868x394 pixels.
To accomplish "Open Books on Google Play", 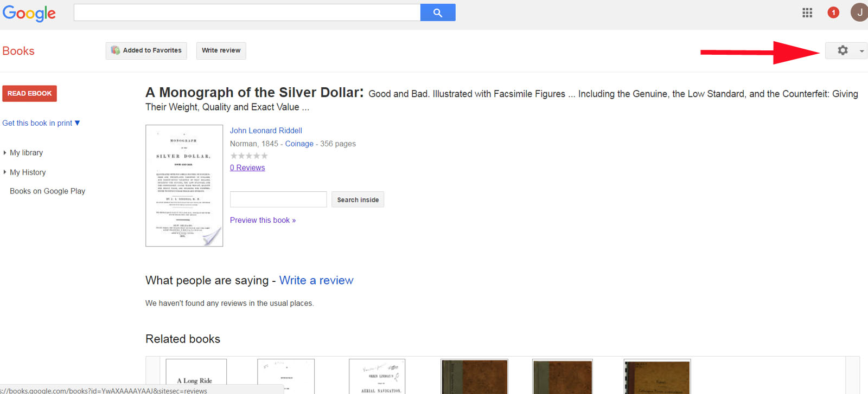I will pos(47,191).
